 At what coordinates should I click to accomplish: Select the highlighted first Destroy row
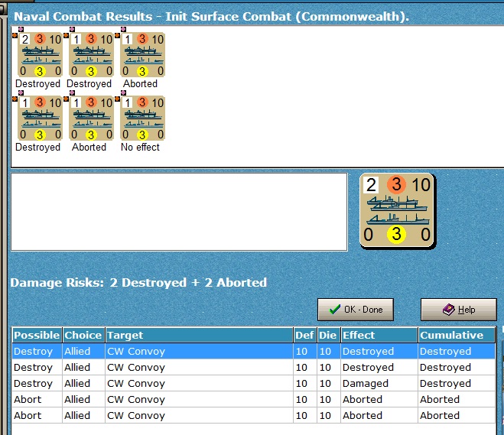[254, 351]
